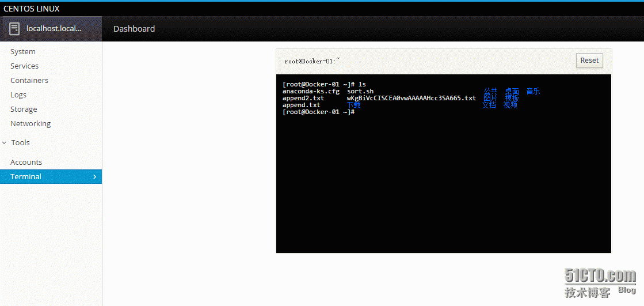The image size is (644, 306).
Task: Go to Containers section
Action: tap(29, 80)
